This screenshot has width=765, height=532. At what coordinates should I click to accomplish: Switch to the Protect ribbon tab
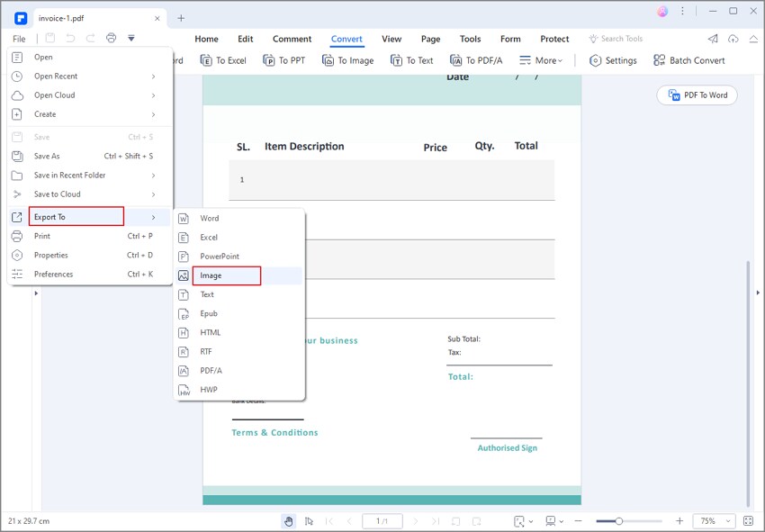point(554,39)
